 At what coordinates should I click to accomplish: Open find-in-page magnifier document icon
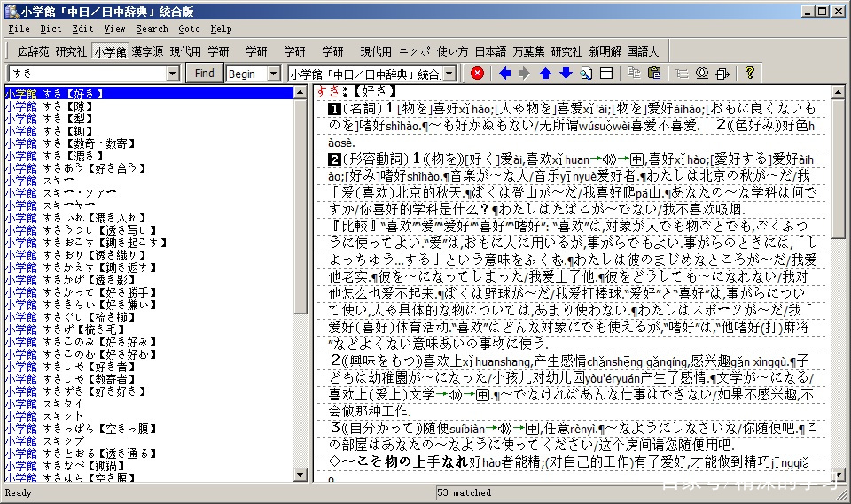586,74
